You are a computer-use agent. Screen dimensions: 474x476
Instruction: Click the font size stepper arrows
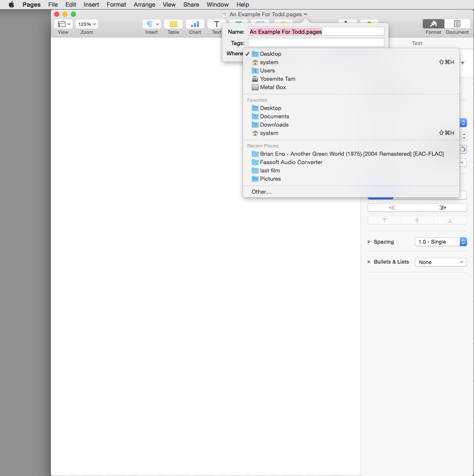(x=464, y=136)
